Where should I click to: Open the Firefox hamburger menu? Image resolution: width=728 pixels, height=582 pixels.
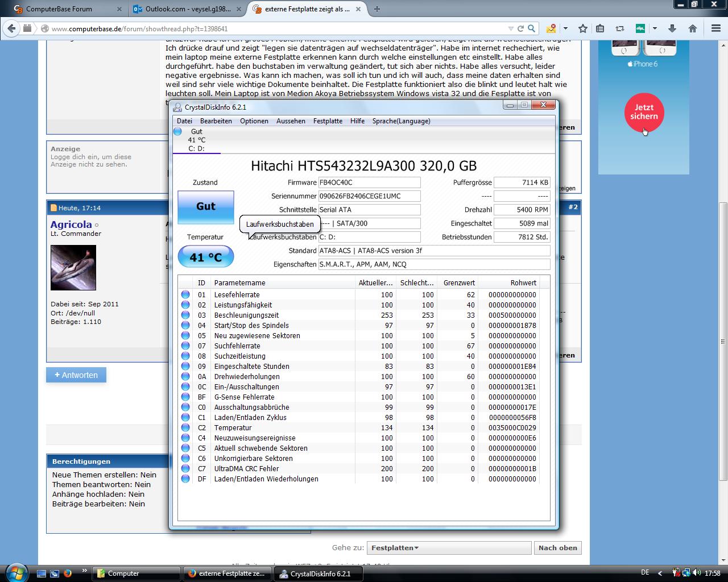click(x=715, y=28)
